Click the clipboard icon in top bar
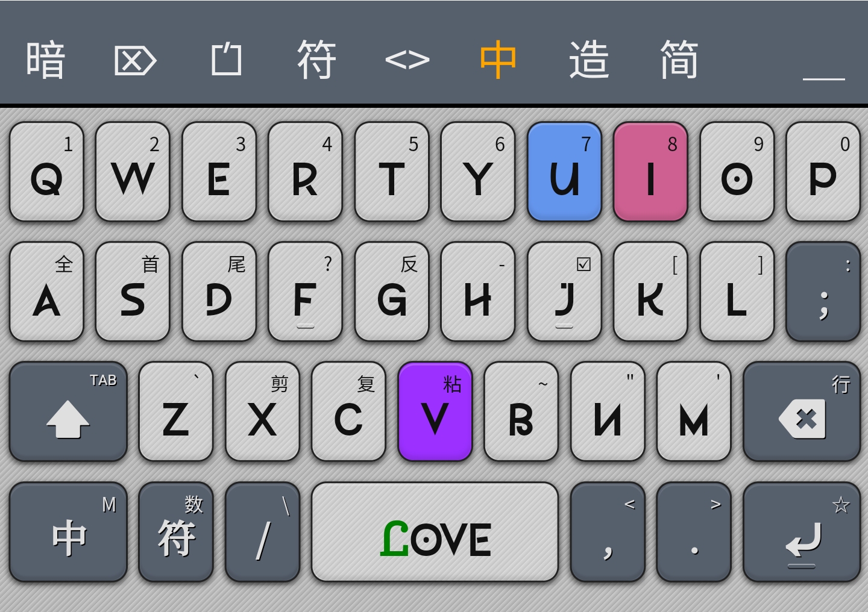Image resolution: width=868 pixels, height=612 pixels. point(227,60)
